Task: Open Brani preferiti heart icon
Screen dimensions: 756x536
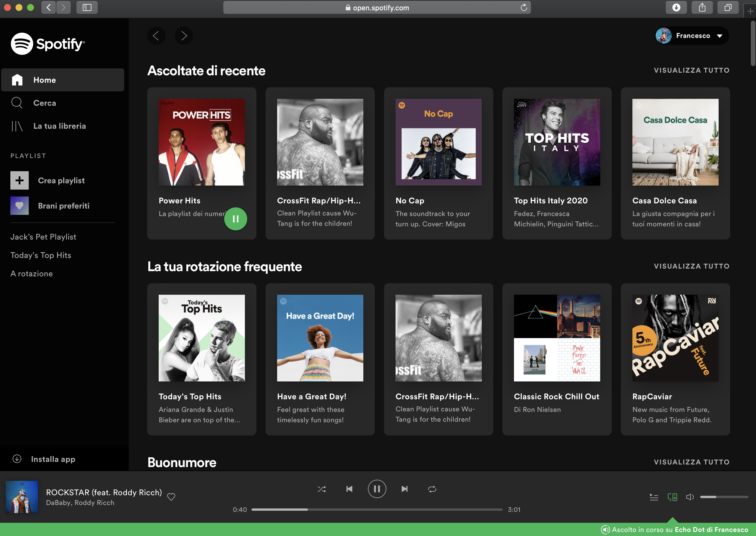Action: pyautogui.click(x=20, y=206)
